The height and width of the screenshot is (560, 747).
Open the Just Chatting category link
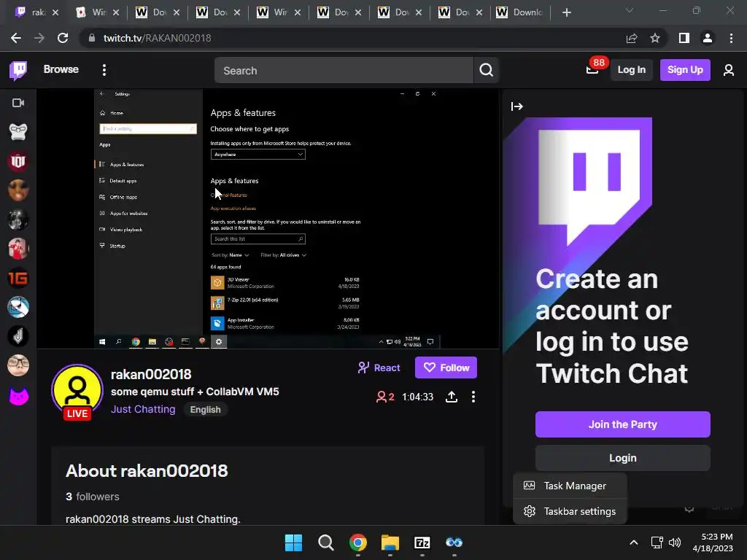click(x=143, y=409)
